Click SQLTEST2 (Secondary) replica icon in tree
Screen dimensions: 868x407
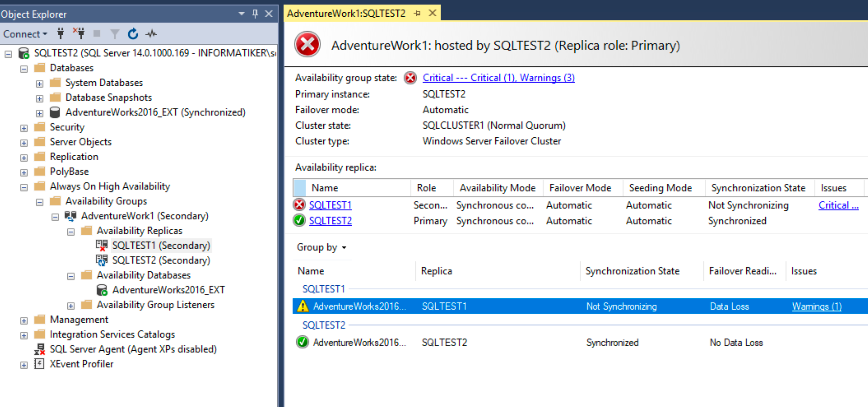click(x=101, y=260)
